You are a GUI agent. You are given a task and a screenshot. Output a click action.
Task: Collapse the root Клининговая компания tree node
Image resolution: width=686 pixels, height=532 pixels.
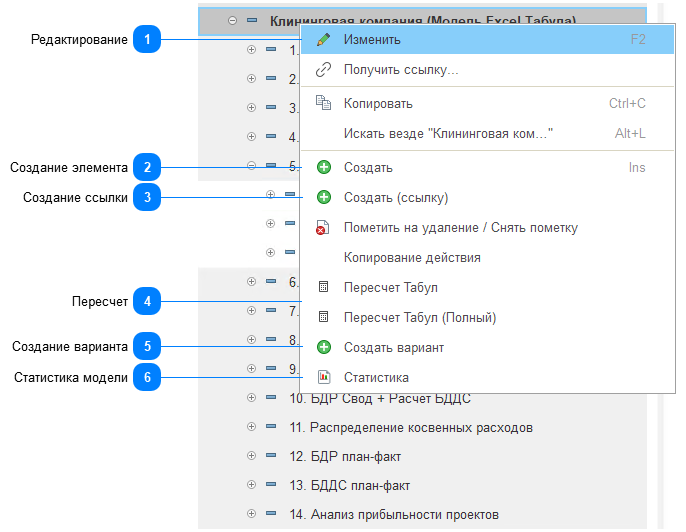(232, 20)
